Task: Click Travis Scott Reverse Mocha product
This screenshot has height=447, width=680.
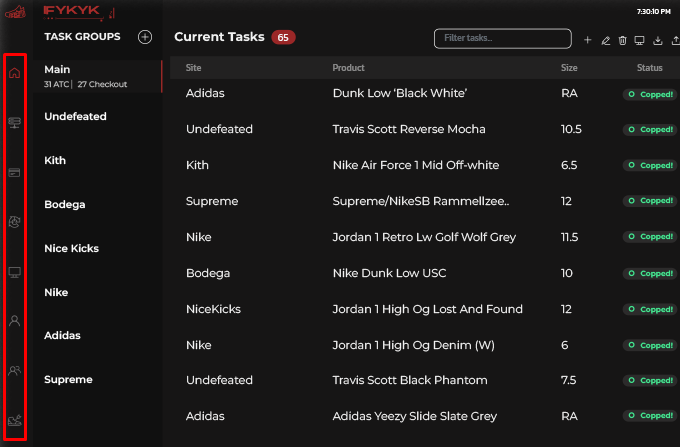Action: click(x=409, y=129)
